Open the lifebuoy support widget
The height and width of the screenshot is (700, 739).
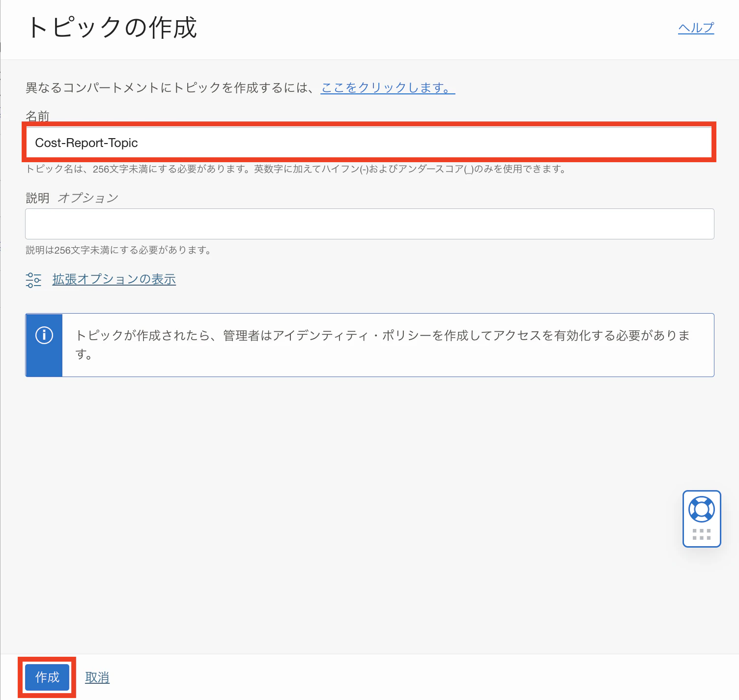pos(702,509)
